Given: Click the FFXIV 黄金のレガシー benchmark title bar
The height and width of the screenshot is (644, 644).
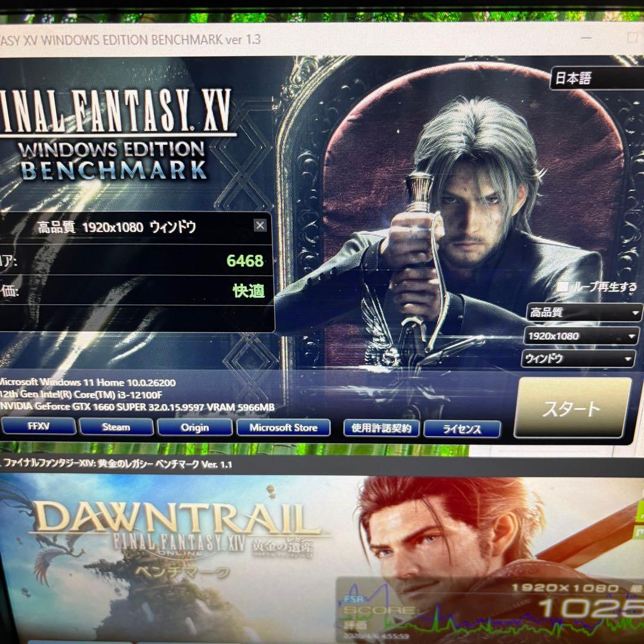Looking at the screenshot, I should point(322,465).
